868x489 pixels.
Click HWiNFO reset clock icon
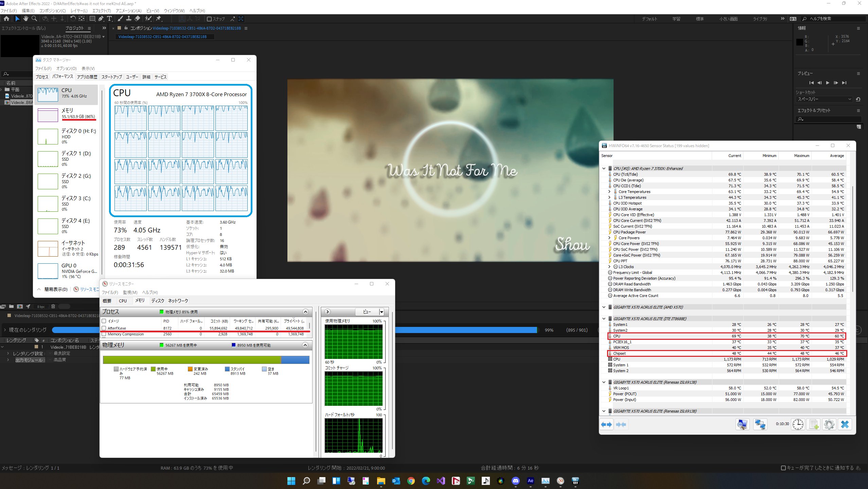point(798,424)
